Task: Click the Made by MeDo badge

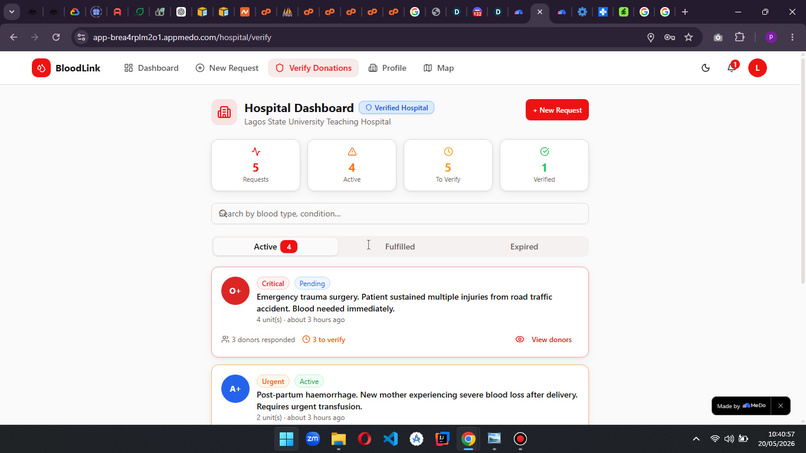Action: coord(741,406)
